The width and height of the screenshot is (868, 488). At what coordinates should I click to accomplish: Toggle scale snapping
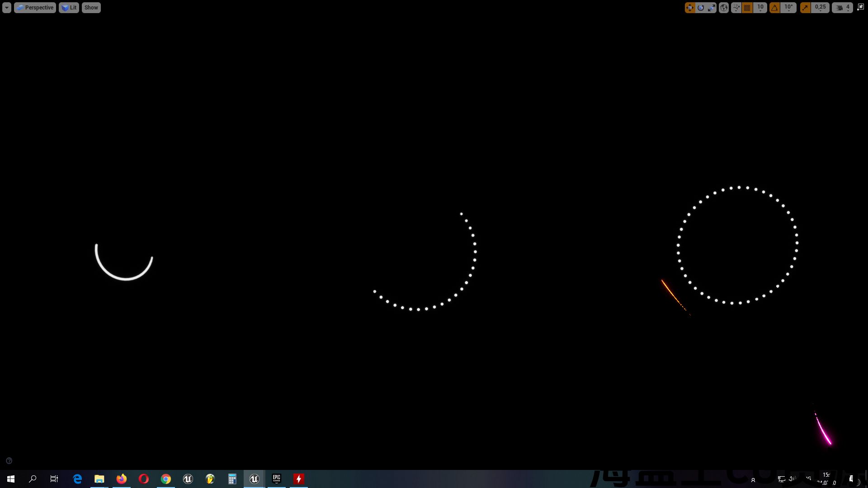point(805,8)
